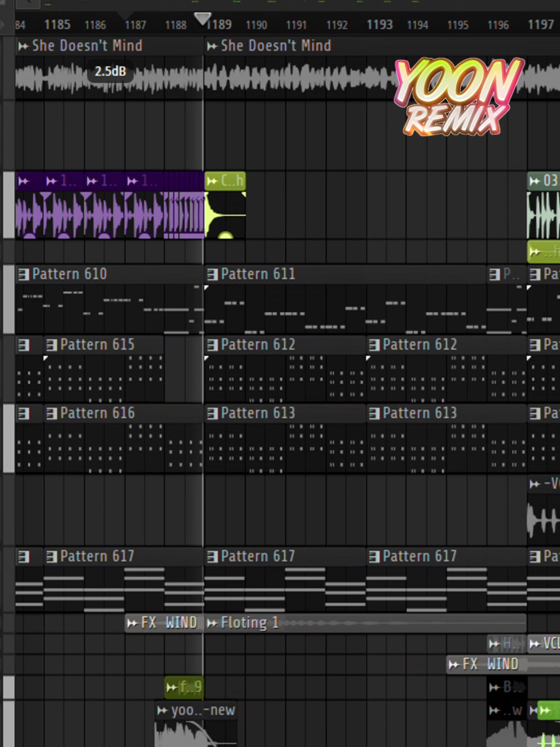
Task: Jump to bar 1197 on the ruler
Action: pos(541,25)
